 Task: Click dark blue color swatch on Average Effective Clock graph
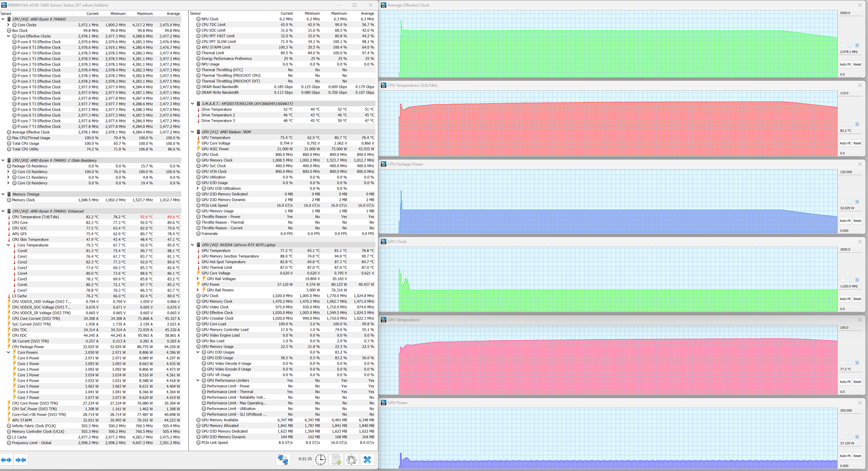click(x=857, y=45)
